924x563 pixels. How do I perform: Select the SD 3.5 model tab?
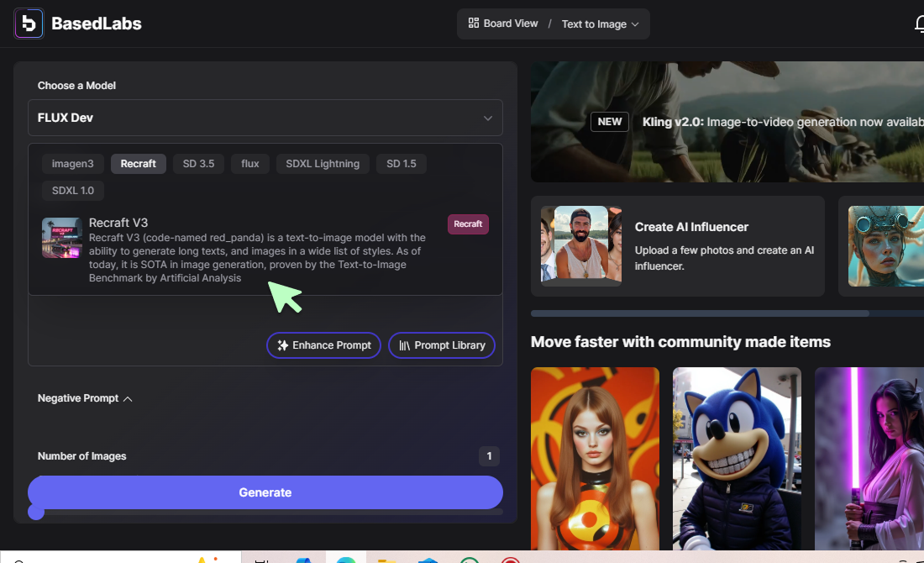pyautogui.click(x=198, y=164)
